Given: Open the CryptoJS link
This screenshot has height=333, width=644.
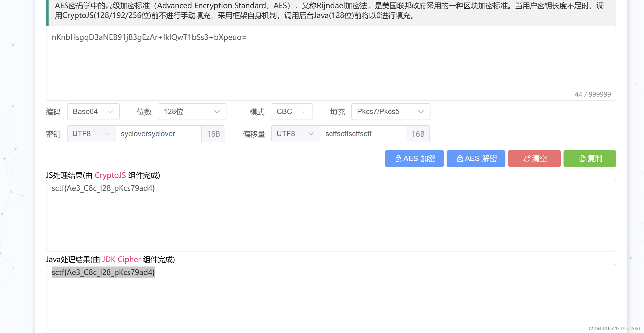Looking at the screenshot, I should coord(110,175).
